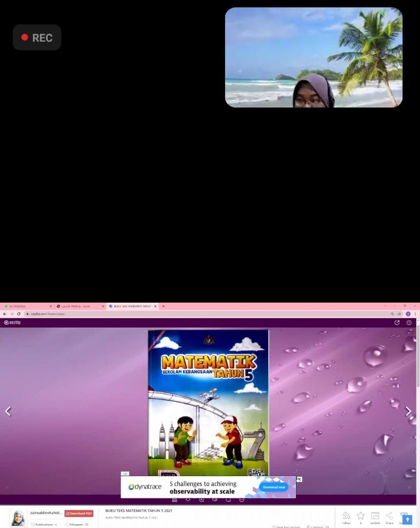Close the dynatrace advertisement banner
The height and width of the screenshot is (528, 420).
tap(299, 479)
